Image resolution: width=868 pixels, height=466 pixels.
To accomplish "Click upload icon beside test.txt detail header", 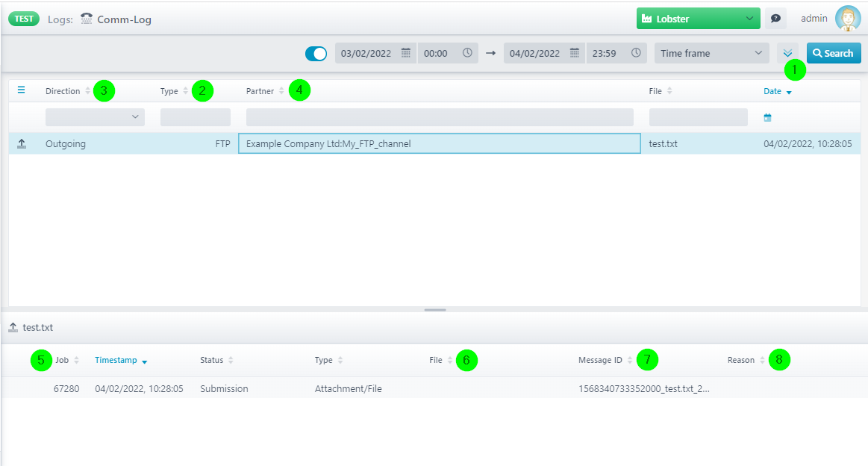I will (x=13, y=328).
